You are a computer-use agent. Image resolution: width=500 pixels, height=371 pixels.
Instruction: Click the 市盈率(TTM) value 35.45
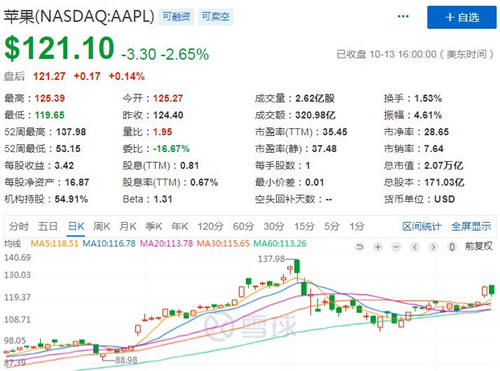(335, 132)
